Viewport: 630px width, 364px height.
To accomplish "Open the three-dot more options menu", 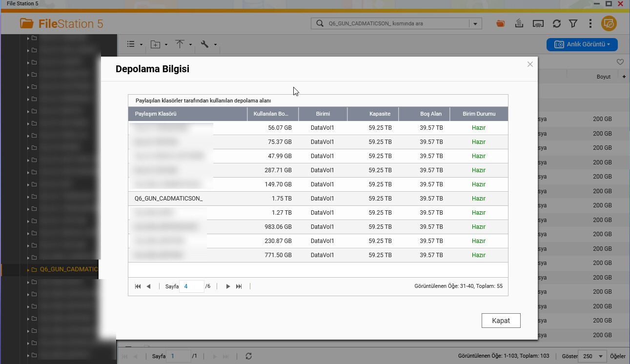I will (590, 23).
